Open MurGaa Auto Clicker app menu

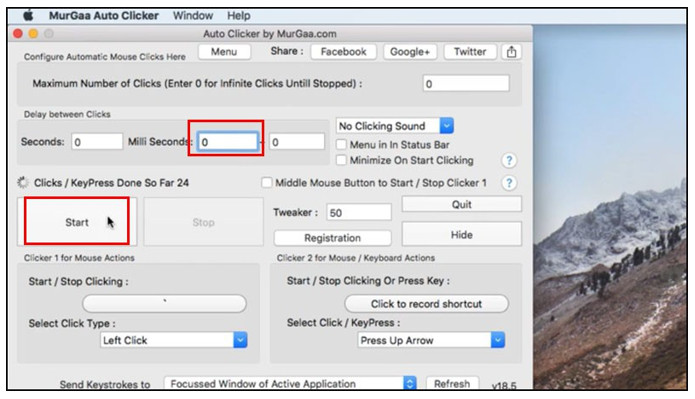tap(104, 16)
